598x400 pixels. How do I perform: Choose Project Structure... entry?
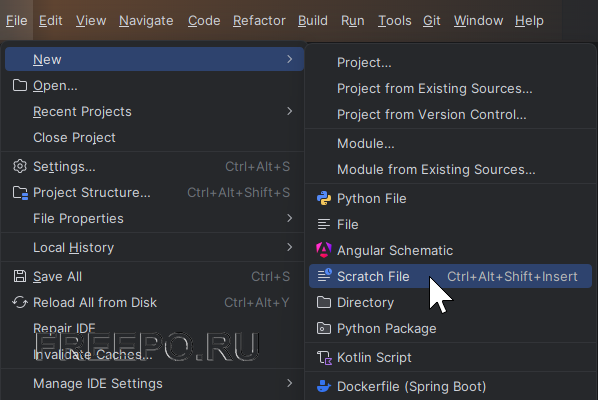pyautogui.click(x=154, y=192)
